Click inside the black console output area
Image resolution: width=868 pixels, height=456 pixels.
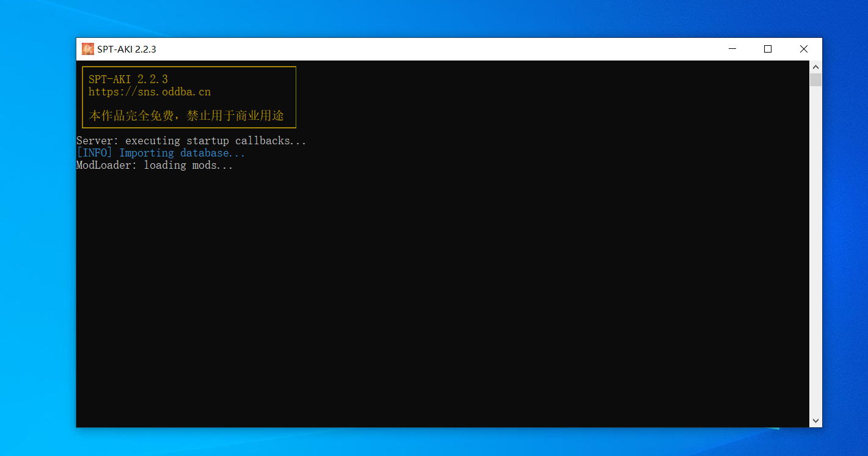coord(428,275)
